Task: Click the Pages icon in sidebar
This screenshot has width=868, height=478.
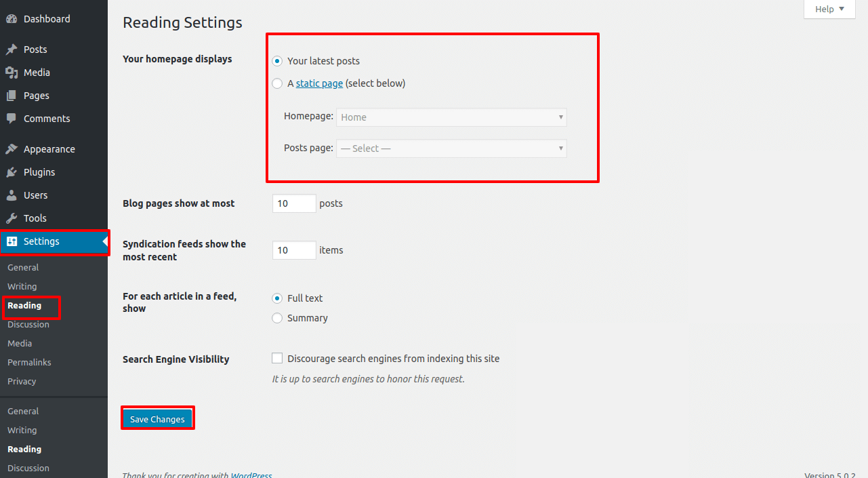Action: pos(12,96)
